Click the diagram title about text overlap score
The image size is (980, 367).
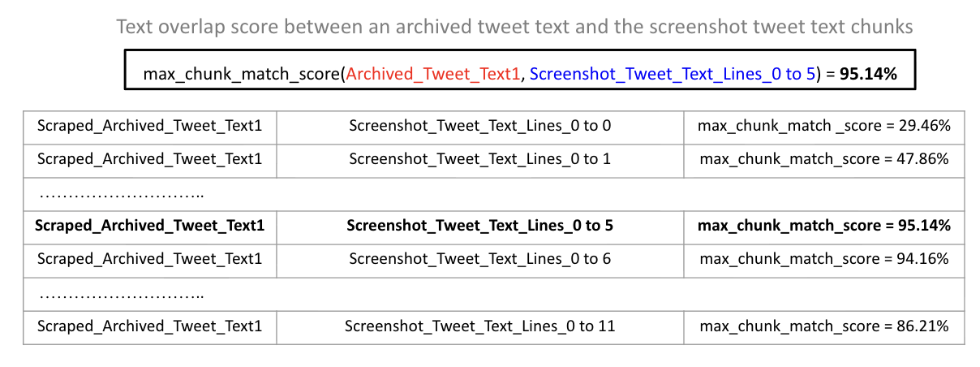[x=514, y=27]
